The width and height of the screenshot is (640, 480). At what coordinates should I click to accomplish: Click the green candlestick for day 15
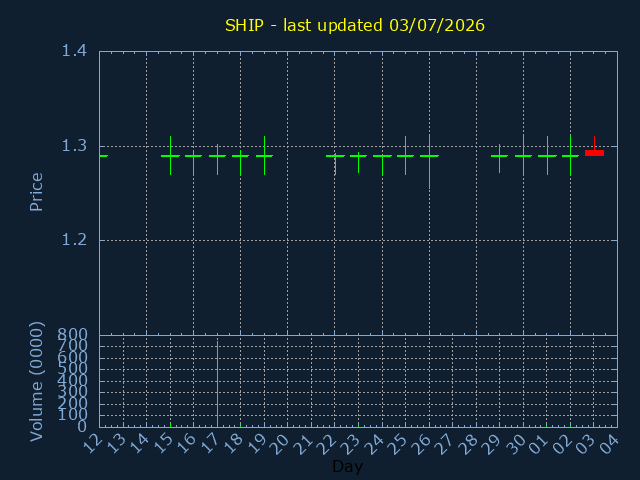coord(170,156)
